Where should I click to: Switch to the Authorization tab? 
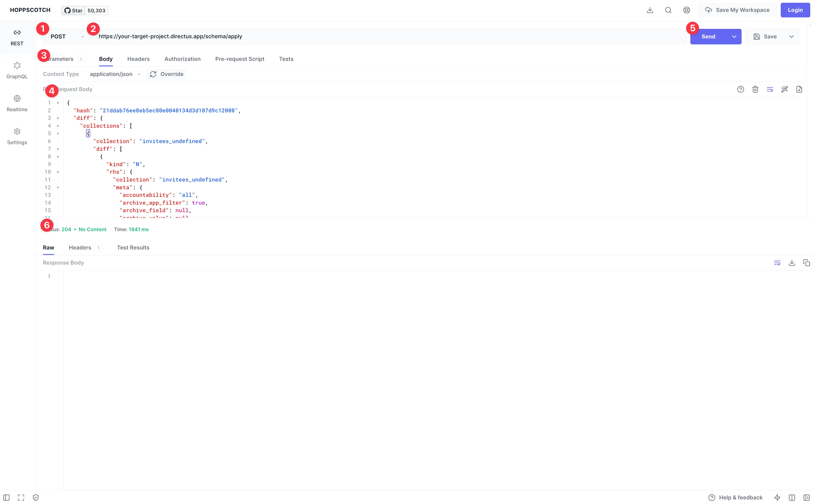click(x=182, y=59)
